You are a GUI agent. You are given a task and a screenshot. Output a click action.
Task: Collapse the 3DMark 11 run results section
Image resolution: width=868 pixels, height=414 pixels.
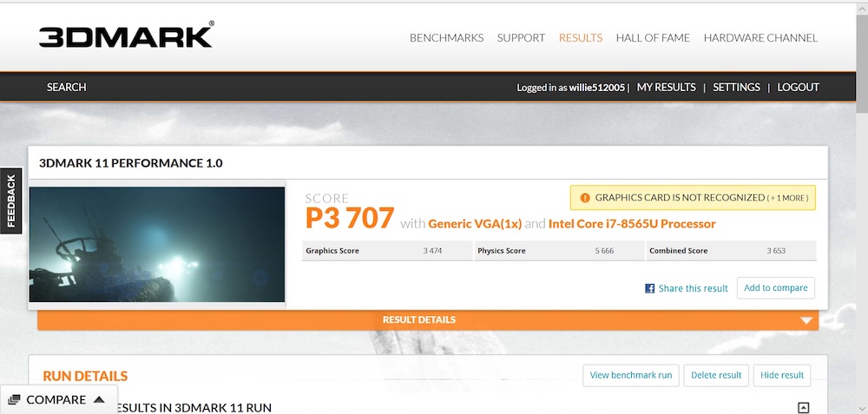(803, 408)
